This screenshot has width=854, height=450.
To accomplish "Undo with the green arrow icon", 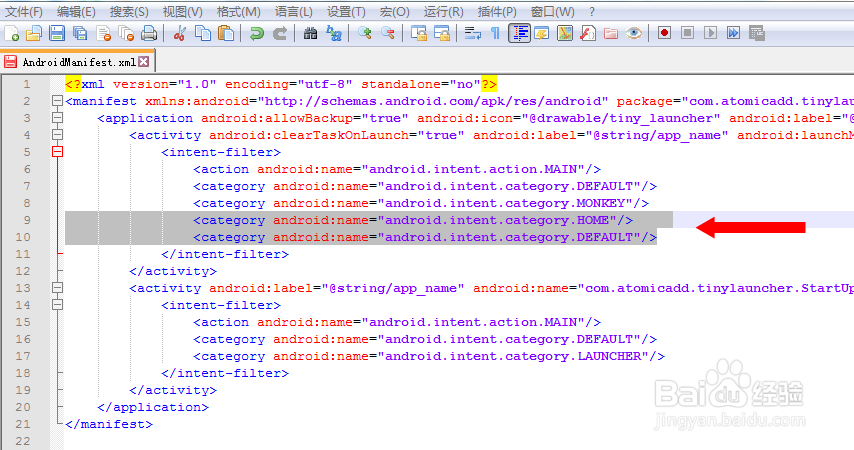I will click(256, 33).
